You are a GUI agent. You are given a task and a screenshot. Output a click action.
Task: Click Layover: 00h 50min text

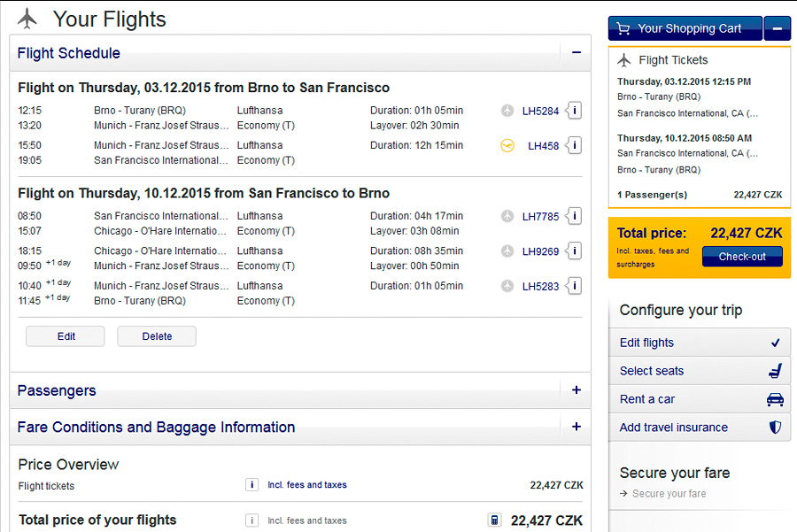414,266
